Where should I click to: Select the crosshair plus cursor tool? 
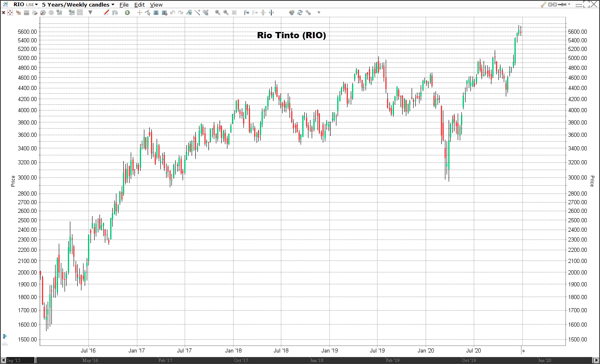point(139,13)
